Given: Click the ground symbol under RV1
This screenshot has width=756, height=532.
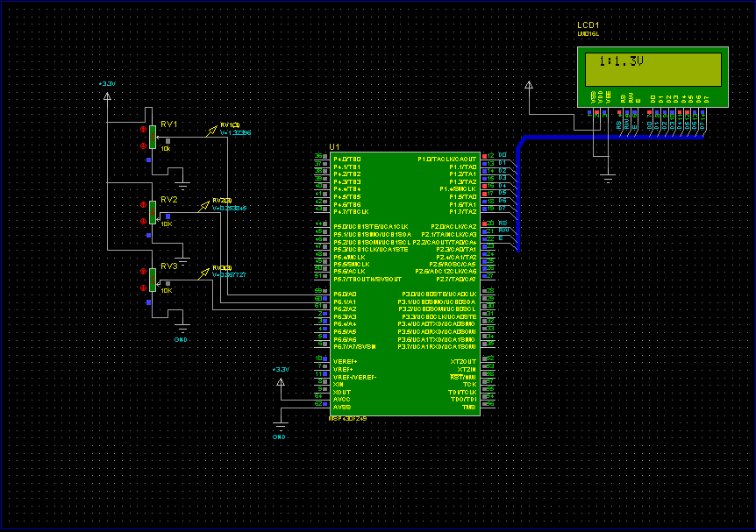Looking at the screenshot, I should [182, 187].
